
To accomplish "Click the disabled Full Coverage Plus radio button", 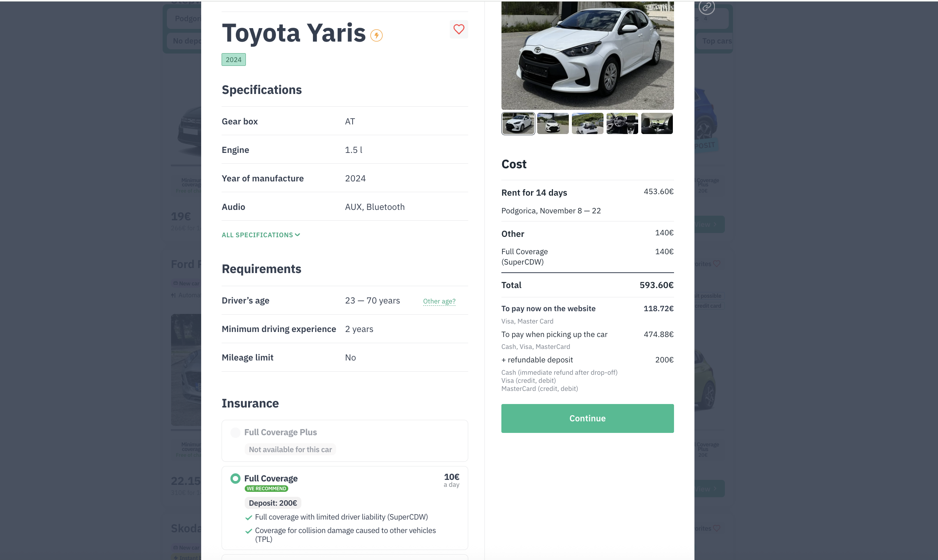I will click(235, 433).
